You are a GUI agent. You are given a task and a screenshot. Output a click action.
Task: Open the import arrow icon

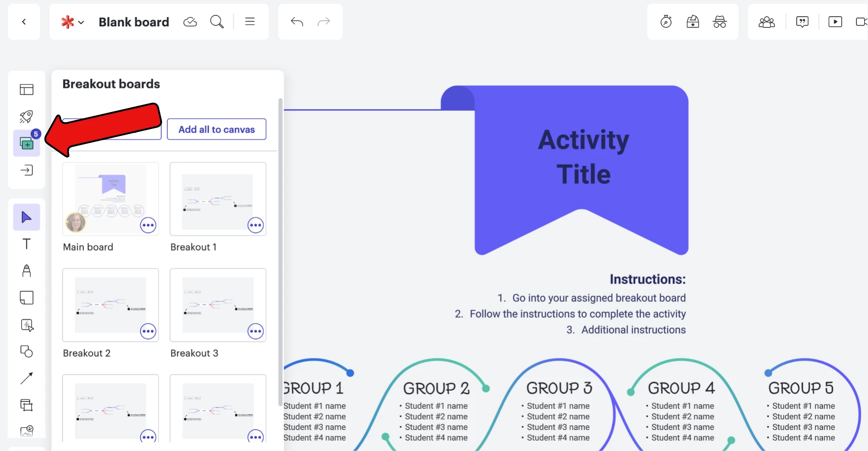point(26,170)
